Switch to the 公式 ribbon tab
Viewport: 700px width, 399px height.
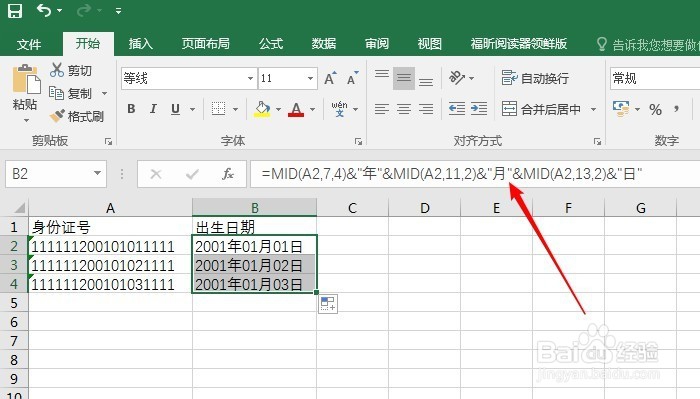tap(271, 43)
